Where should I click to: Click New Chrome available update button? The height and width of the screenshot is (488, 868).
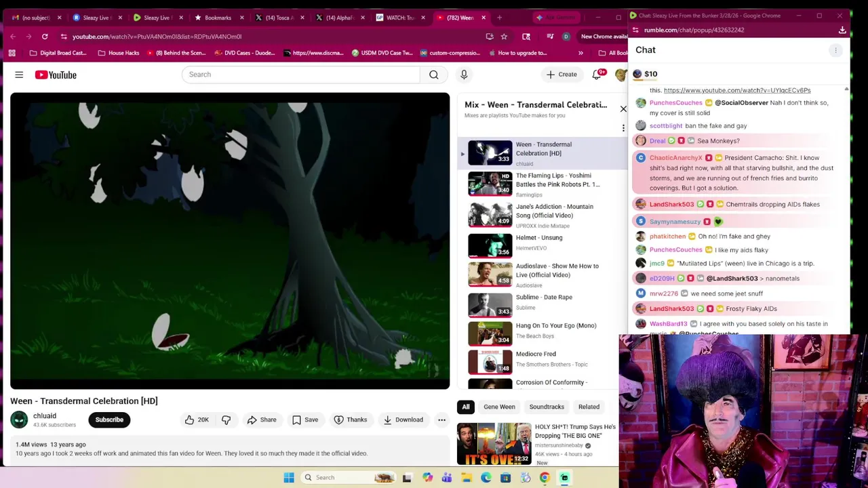point(602,37)
